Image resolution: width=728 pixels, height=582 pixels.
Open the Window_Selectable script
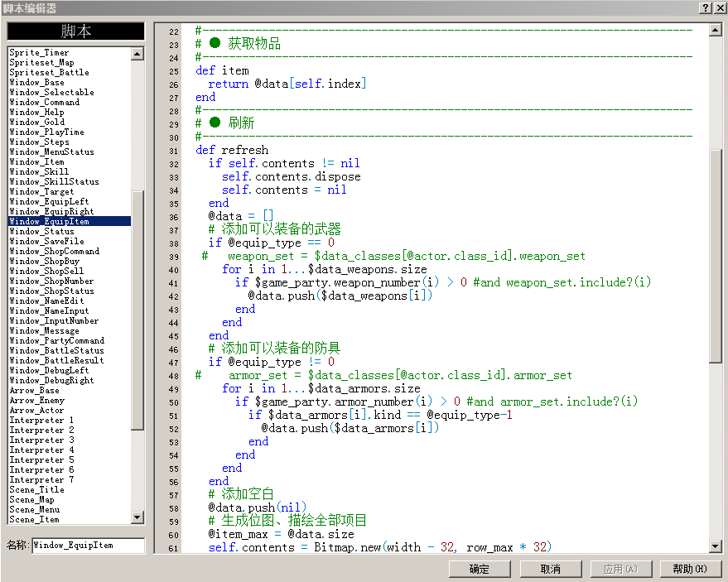[x=51, y=93]
